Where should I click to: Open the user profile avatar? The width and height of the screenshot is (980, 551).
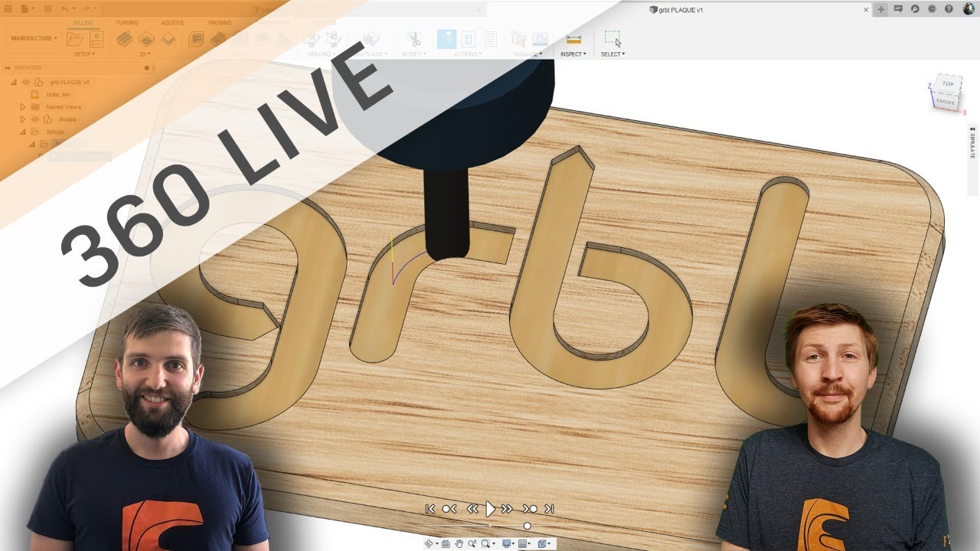click(969, 8)
